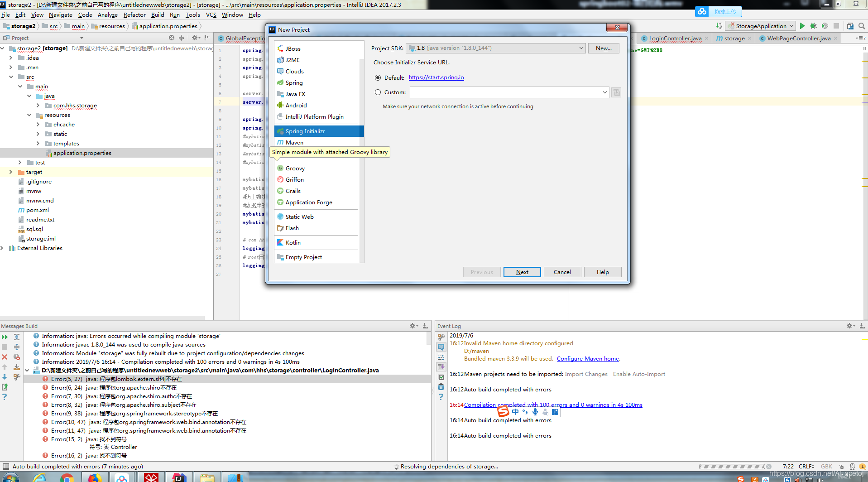Expand the templates folder
This screenshot has width=868, height=482.
pos(38,144)
